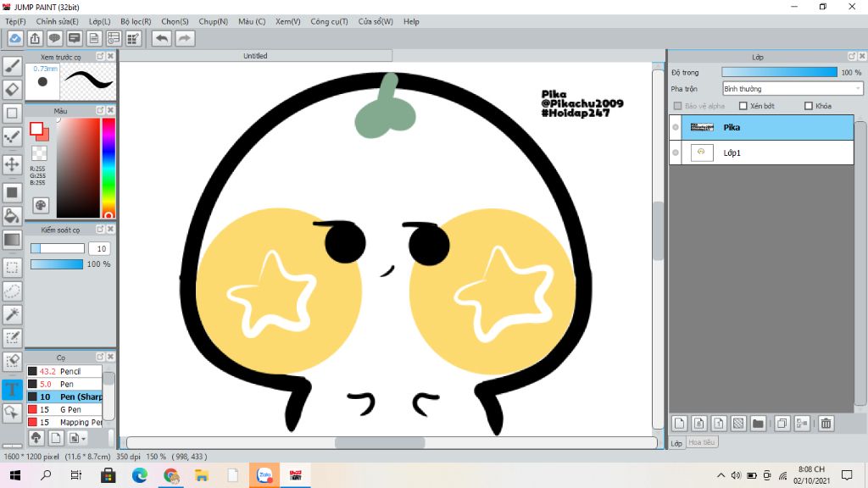Open the Help menu
Image resolution: width=868 pixels, height=488 pixels.
(x=411, y=21)
